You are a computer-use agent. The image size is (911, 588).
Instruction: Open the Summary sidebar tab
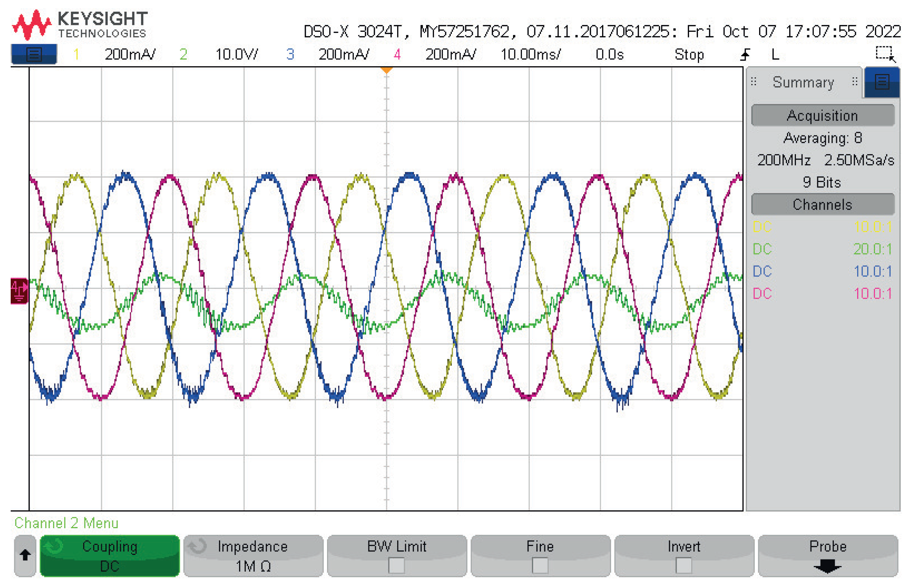803,83
